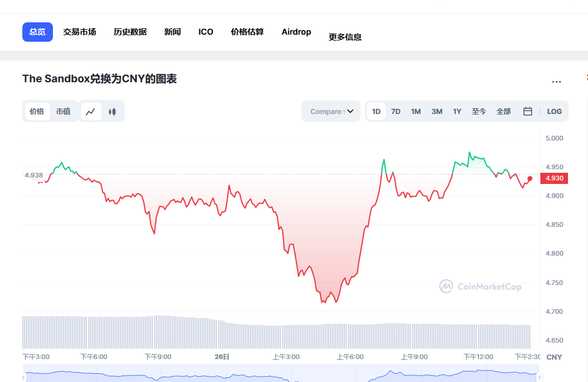Open the 新闻 tab
588x382 pixels.
pos(172,32)
